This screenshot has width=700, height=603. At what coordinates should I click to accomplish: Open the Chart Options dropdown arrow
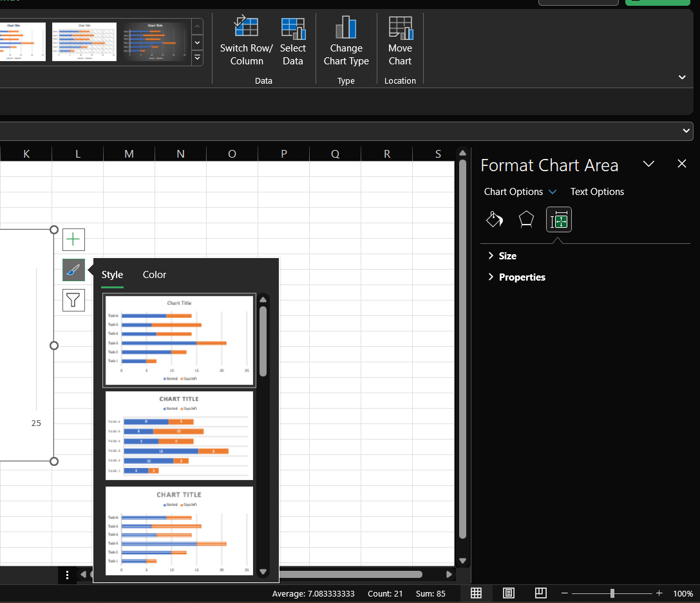(552, 192)
